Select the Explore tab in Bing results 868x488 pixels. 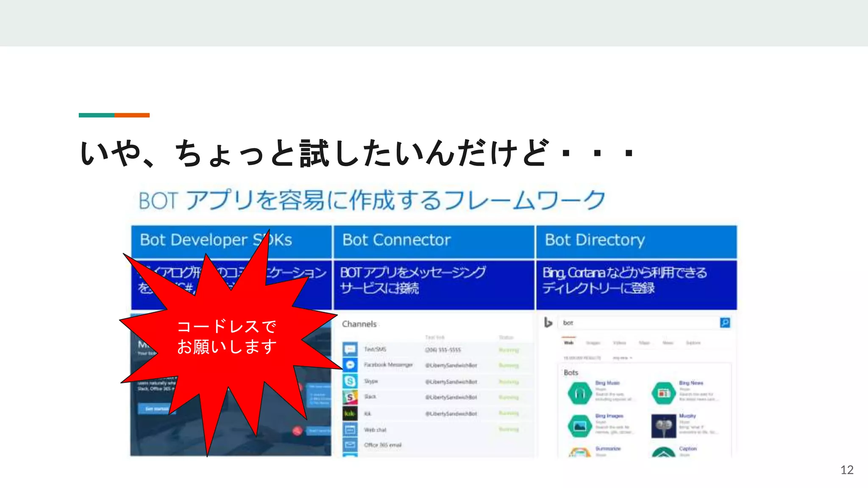pyautogui.click(x=693, y=343)
